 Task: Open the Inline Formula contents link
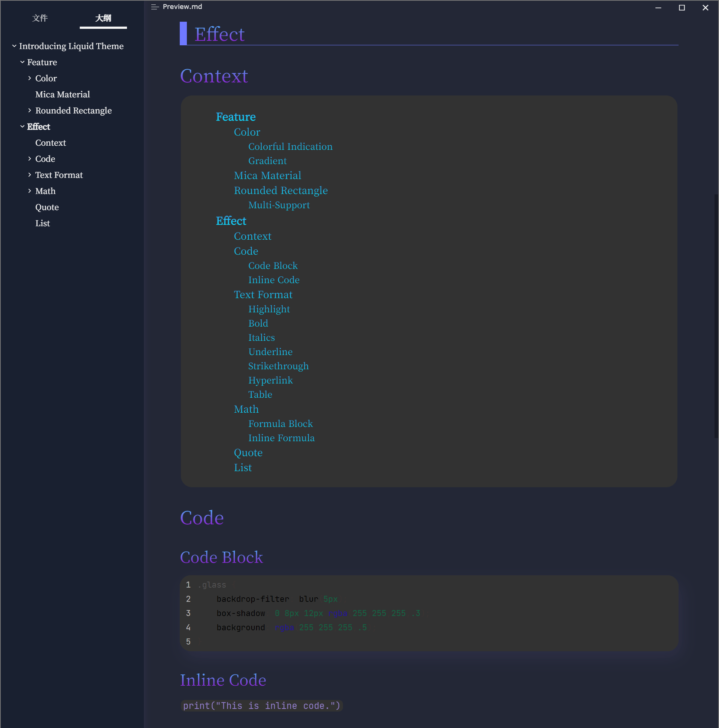(x=281, y=438)
